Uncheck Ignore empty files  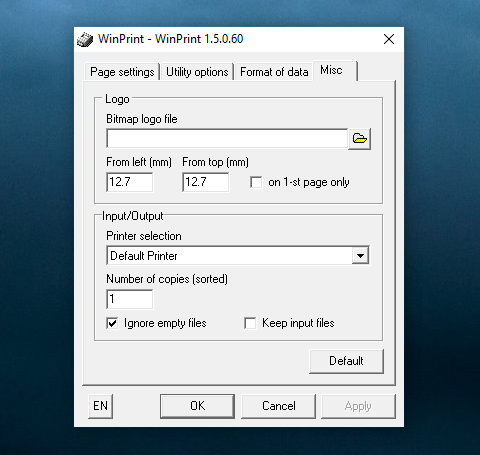point(112,323)
